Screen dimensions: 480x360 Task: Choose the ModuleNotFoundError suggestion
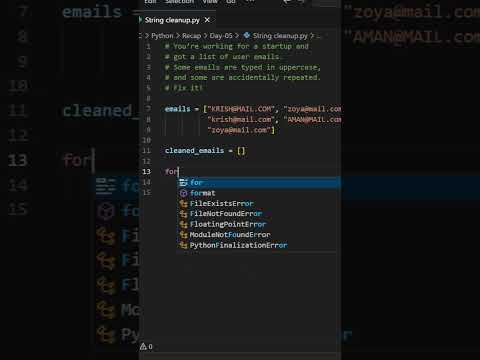pos(259,235)
